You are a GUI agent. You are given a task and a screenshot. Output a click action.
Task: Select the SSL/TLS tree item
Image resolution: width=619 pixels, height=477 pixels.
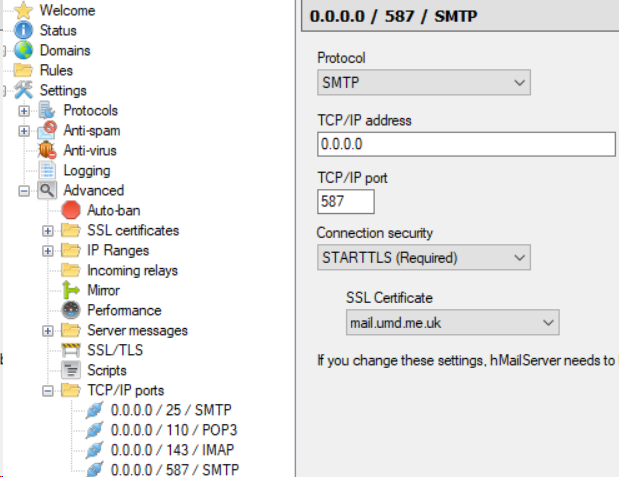point(115,350)
